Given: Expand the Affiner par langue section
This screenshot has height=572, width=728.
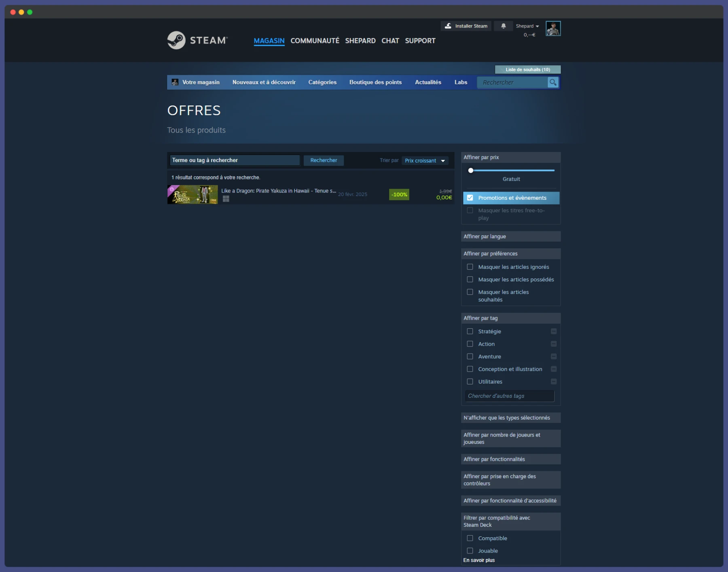Looking at the screenshot, I should (511, 236).
